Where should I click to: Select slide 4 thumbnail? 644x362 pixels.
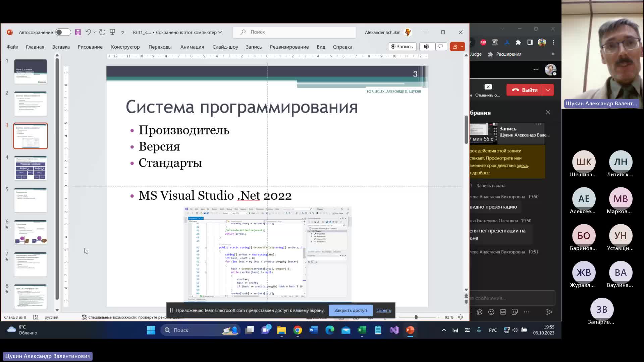click(31, 168)
